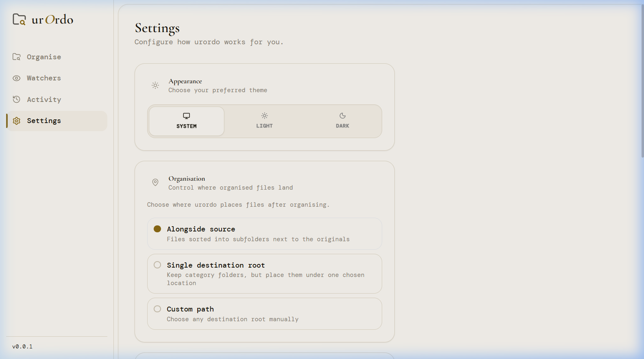
Task: Click the Organise folder icon in sidebar
Action: pos(16,57)
